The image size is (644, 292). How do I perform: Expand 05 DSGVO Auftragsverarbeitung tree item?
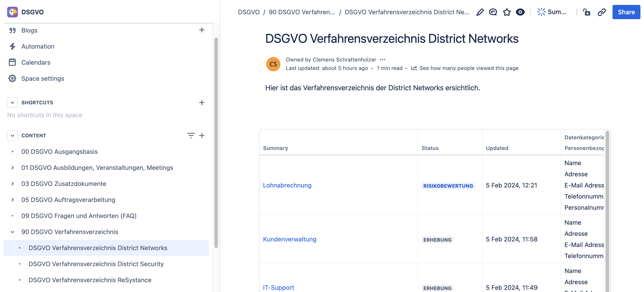(x=12, y=200)
